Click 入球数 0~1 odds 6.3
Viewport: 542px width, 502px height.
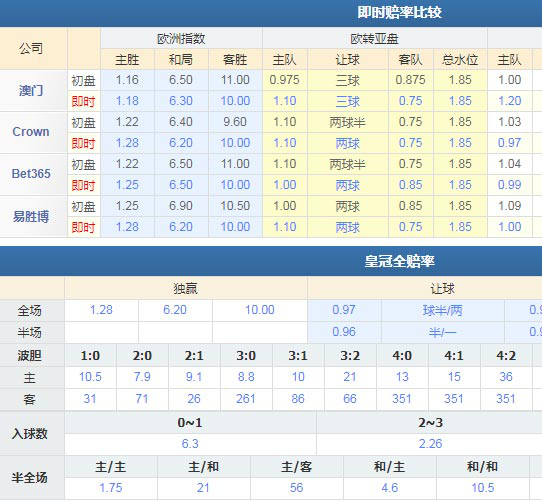coord(190,444)
